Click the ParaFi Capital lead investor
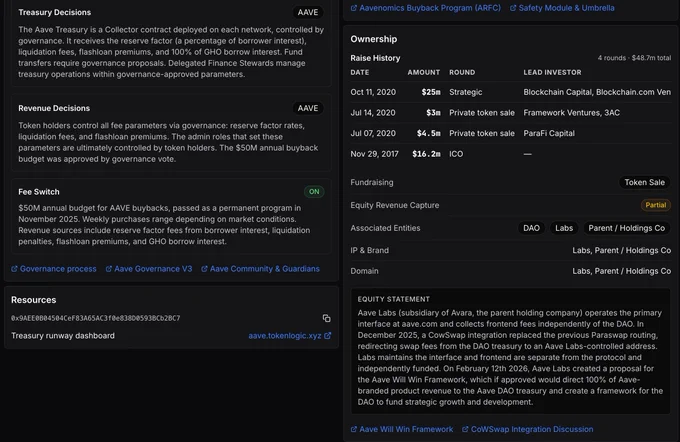680x442 pixels. pos(549,134)
